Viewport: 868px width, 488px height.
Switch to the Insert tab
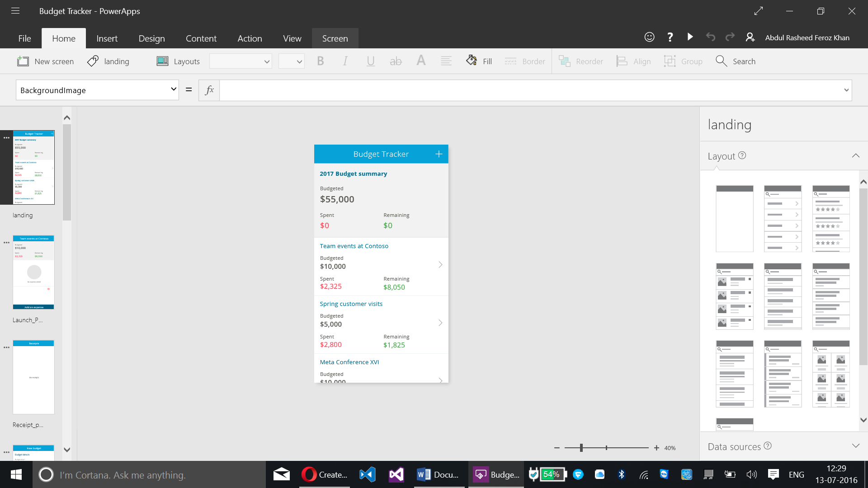click(107, 38)
